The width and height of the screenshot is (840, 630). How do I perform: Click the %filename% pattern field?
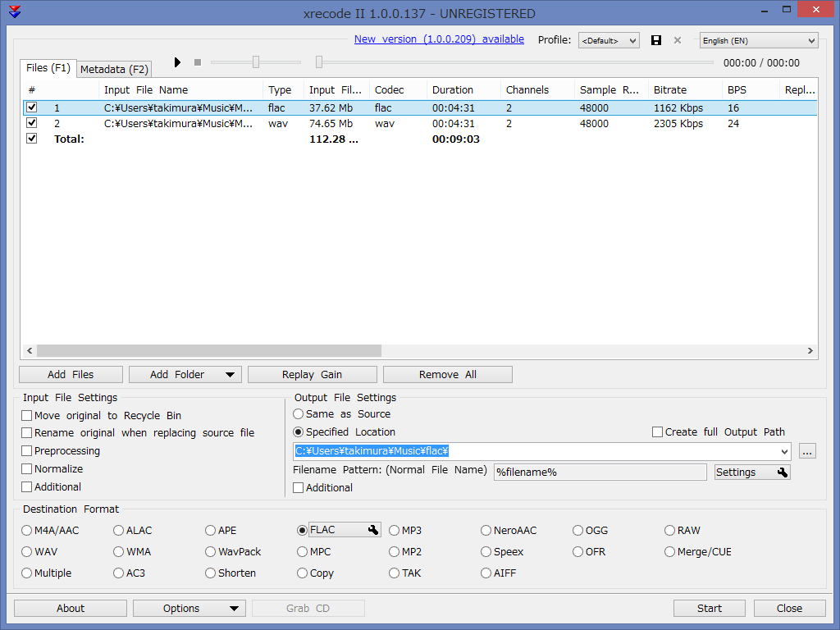[x=600, y=472]
